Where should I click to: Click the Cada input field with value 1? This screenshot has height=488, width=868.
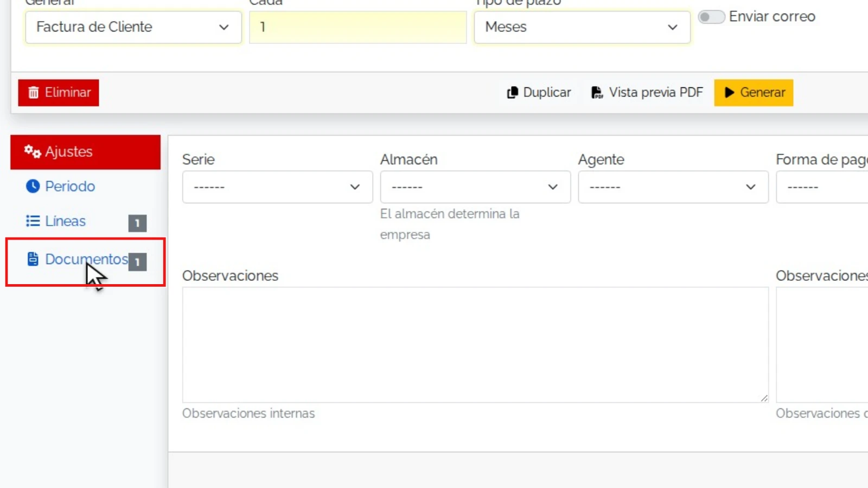point(358,27)
